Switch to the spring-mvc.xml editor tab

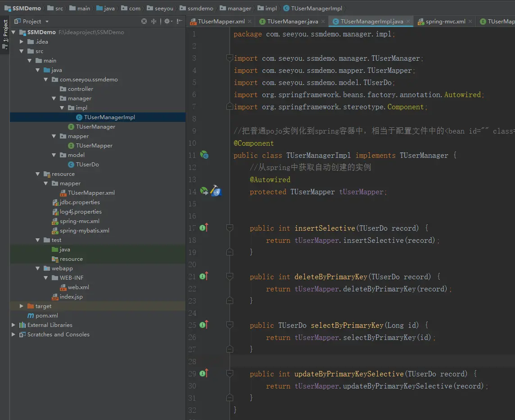pos(445,21)
